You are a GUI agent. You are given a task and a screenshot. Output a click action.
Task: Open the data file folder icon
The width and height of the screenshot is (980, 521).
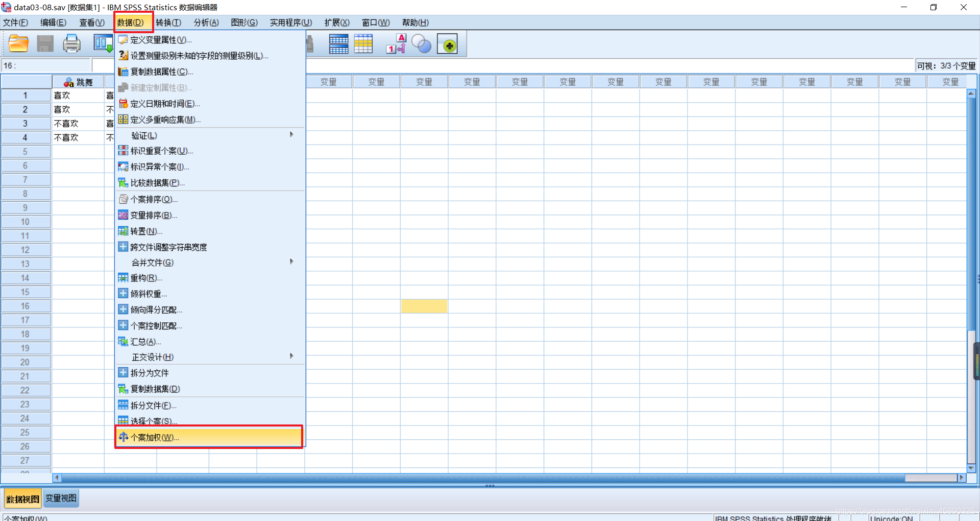[x=18, y=44]
